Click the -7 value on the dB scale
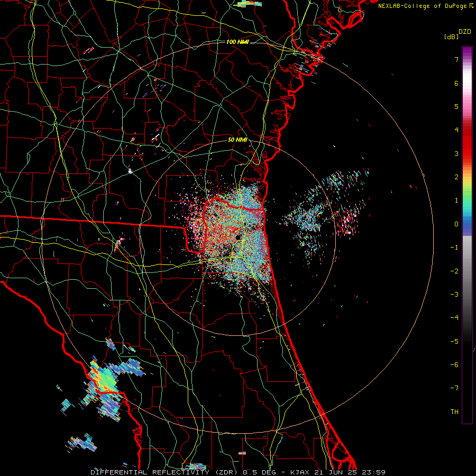The width and height of the screenshot is (476, 476). point(454,388)
